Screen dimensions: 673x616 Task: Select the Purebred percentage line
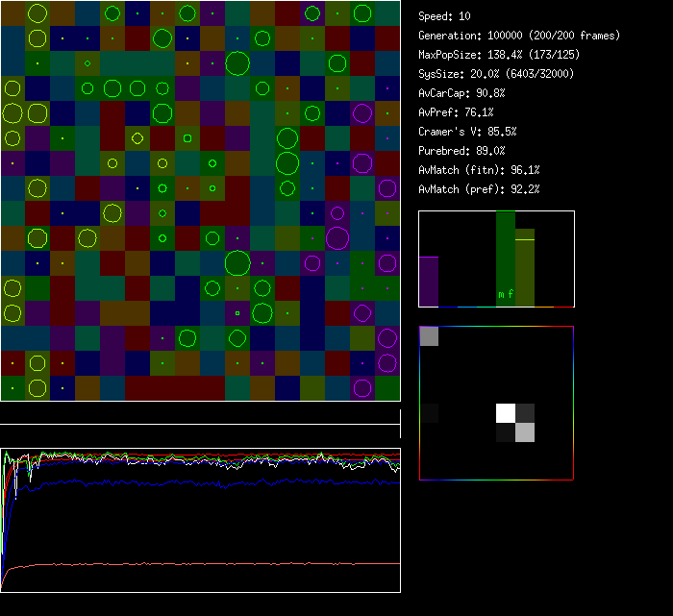point(462,151)
